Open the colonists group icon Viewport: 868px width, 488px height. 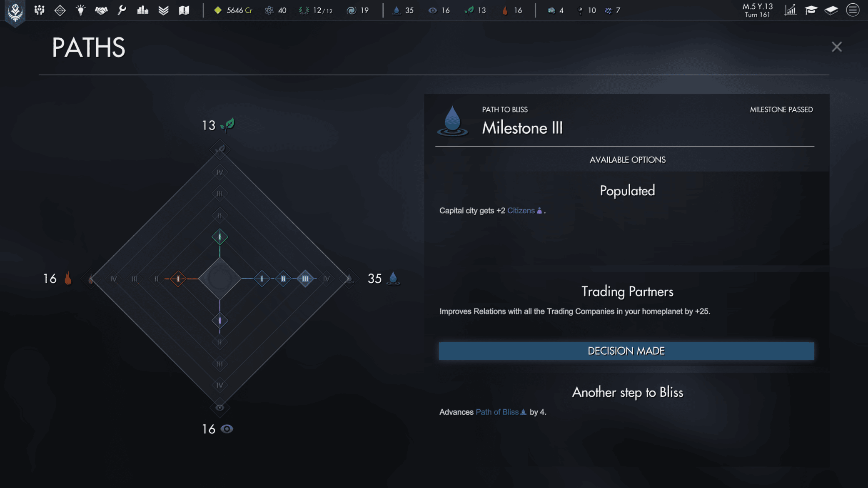click(40, 10)
